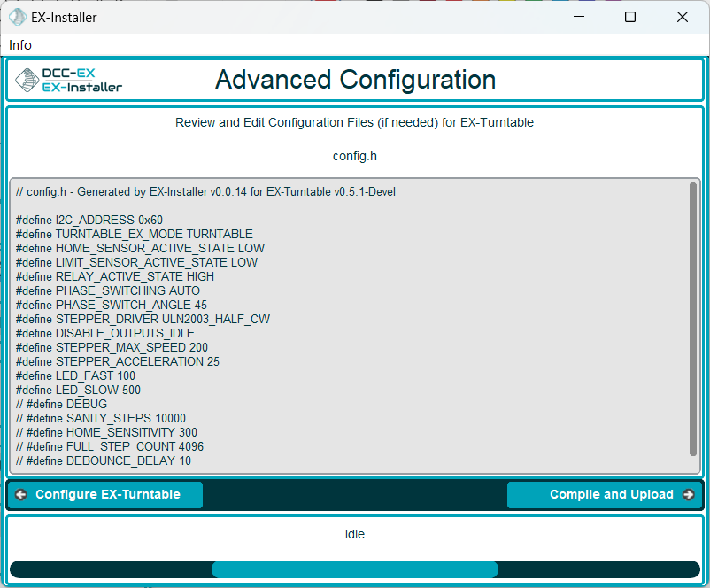The image size is (710, 588).
Task: Click the PHASE_SWITCHING AUTO line
Action: point(107,290)
